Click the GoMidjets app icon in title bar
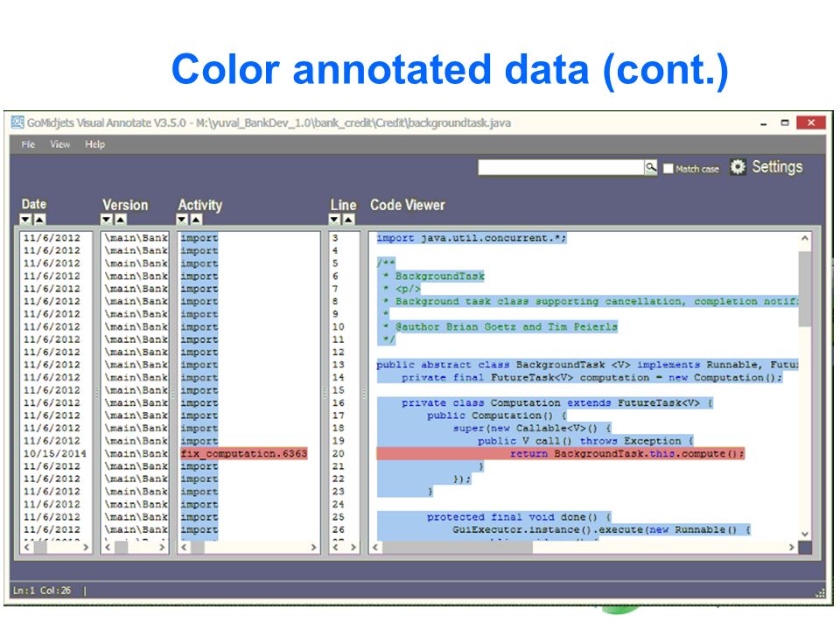840x630 pixels. coord(17,122)
